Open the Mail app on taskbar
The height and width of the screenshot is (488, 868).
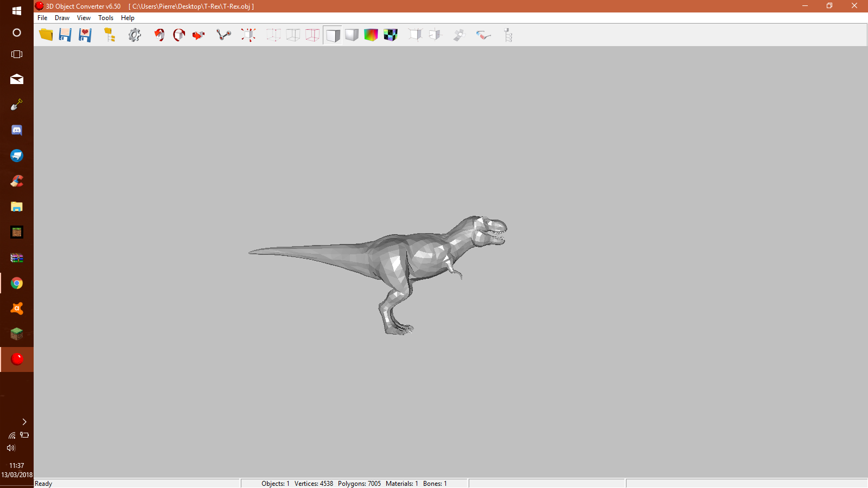pyautogui.click(x=17, y=80)
